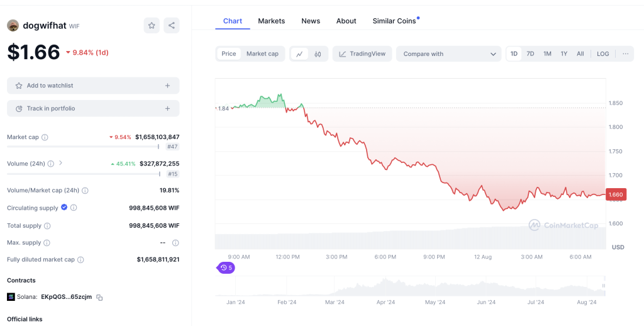The height and width of the screenshot is (326, 644).
Task: Click the Volume/Market cap info icon
Action: tap(85, 191)
